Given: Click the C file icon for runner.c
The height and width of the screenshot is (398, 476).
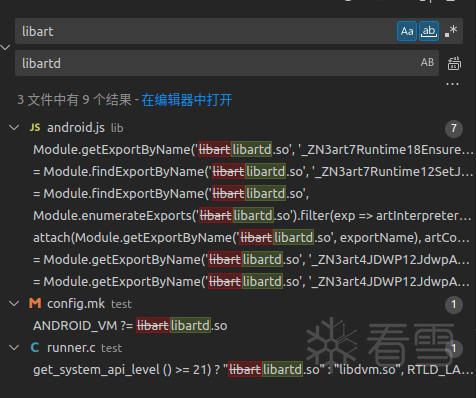Looking at the screenshot, I should click(x=35, y=348).
